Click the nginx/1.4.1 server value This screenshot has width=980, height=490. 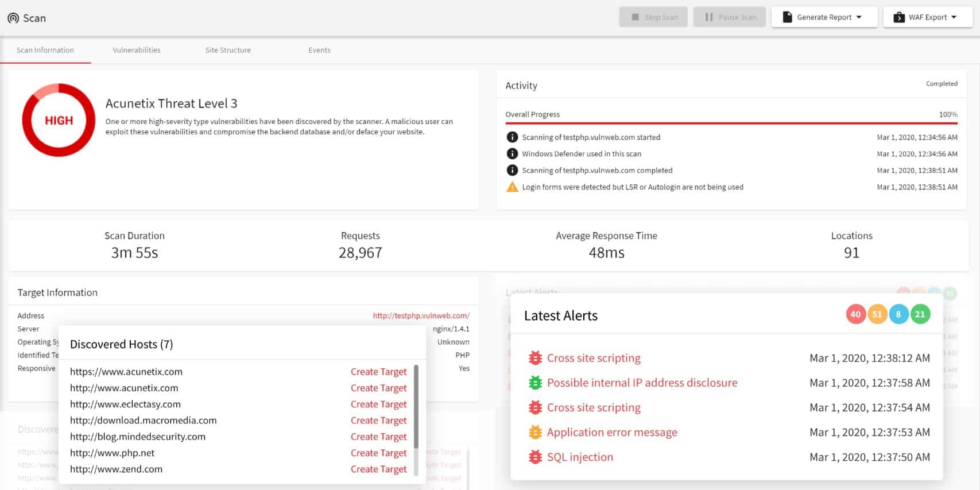coord(451,329)
